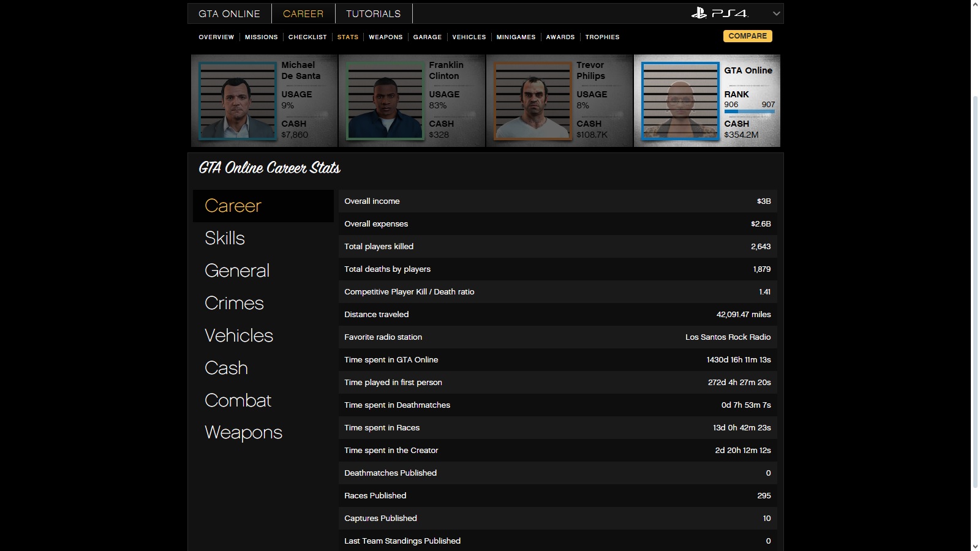Select Michael De Santa's mugshot portrait
This screenshot has height=551, width=980.
237,101
